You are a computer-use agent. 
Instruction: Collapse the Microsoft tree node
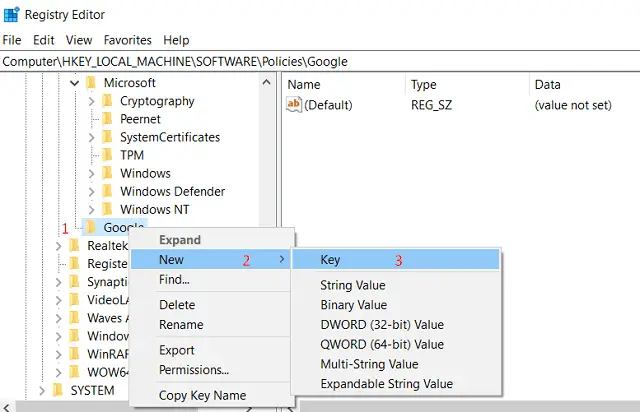point(74,83)
